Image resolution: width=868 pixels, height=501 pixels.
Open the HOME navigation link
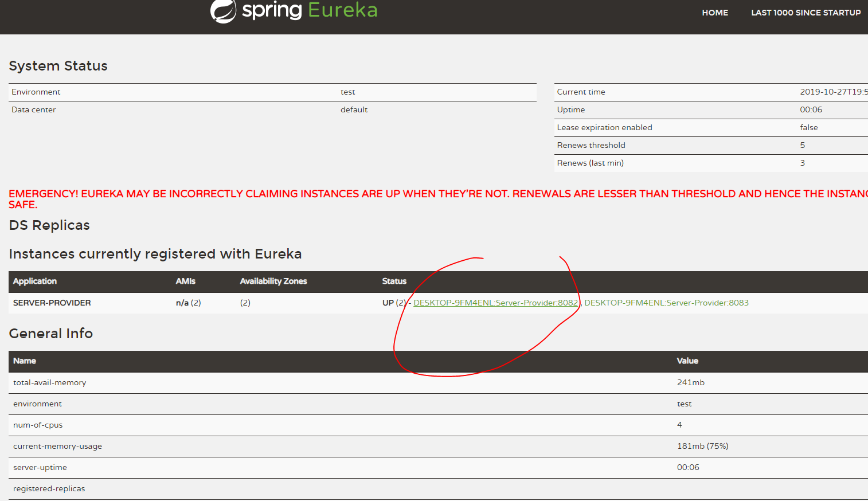coord(715,13)
